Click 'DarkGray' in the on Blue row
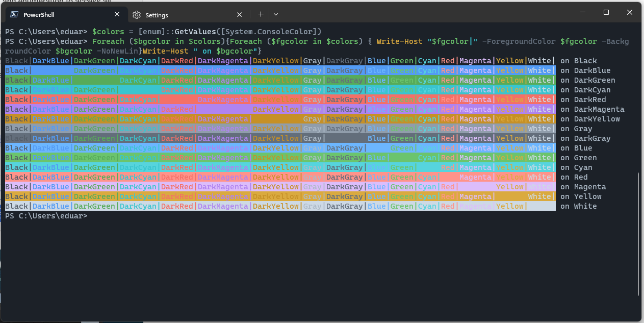The image size is (644, 323). coord(345,148)
